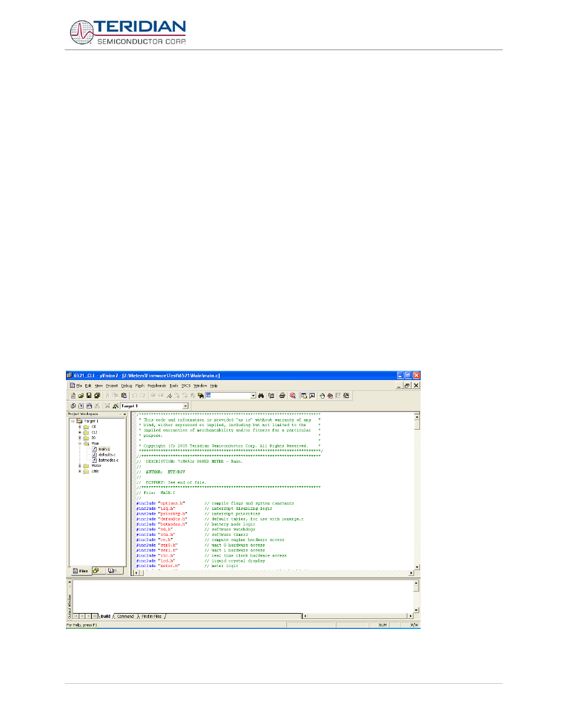Open the Help menu

214,386
